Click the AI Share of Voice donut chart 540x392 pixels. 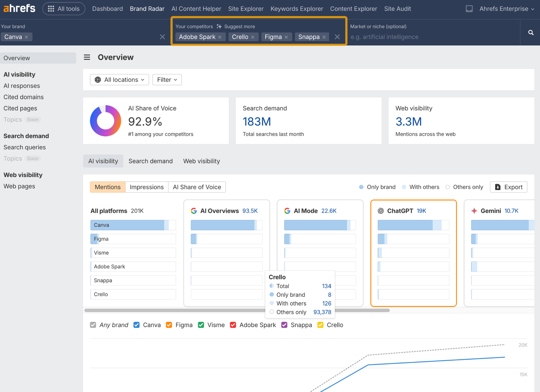(106, 121)
